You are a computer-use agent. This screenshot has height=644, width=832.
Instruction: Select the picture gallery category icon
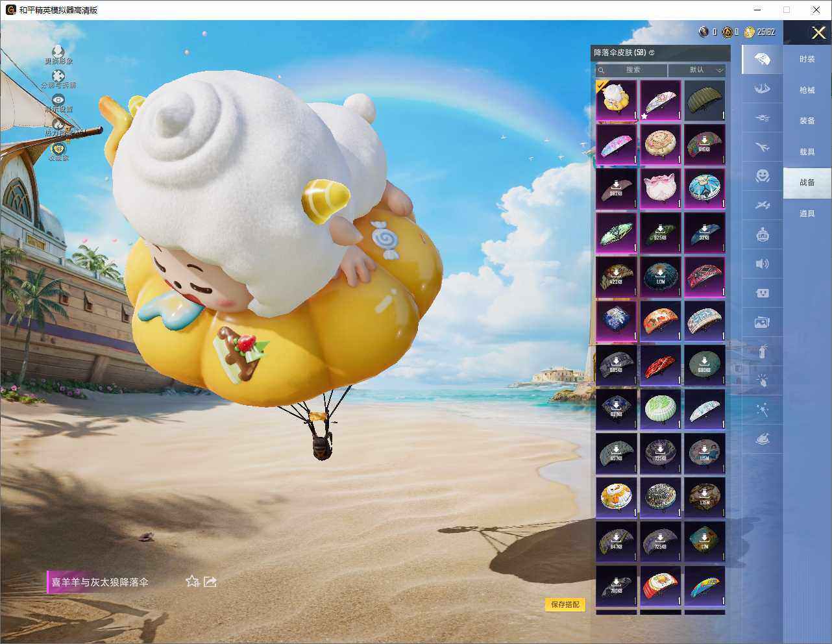763,322
